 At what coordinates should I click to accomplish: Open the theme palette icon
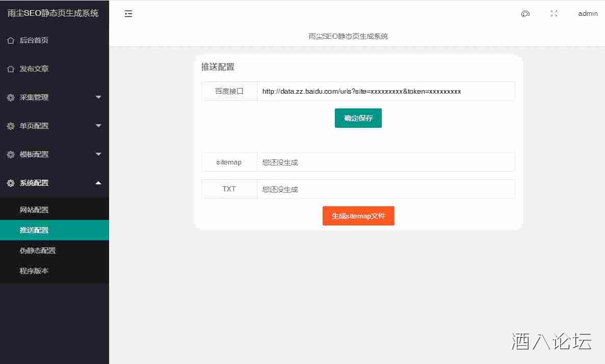(x=525, y=14)
